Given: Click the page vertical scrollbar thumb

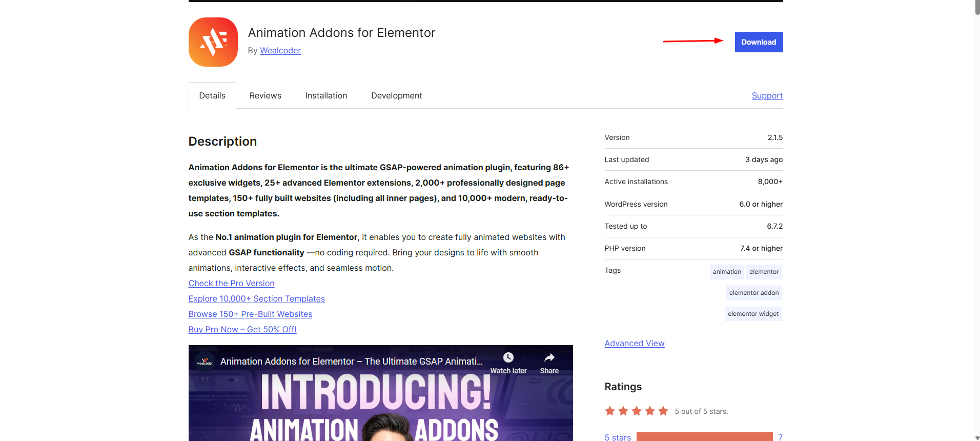Looking at the screenshot, I should pos(977,7).
